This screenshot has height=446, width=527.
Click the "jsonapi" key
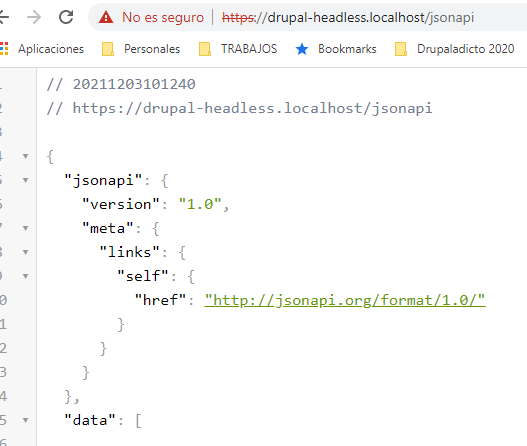pos(103,181)
